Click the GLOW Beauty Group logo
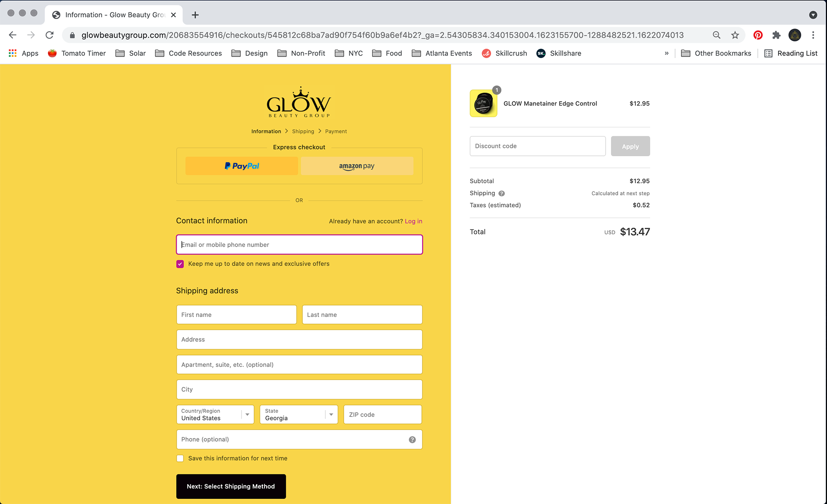Viewport: 827px width, 504px height. (x=299, y=102)
